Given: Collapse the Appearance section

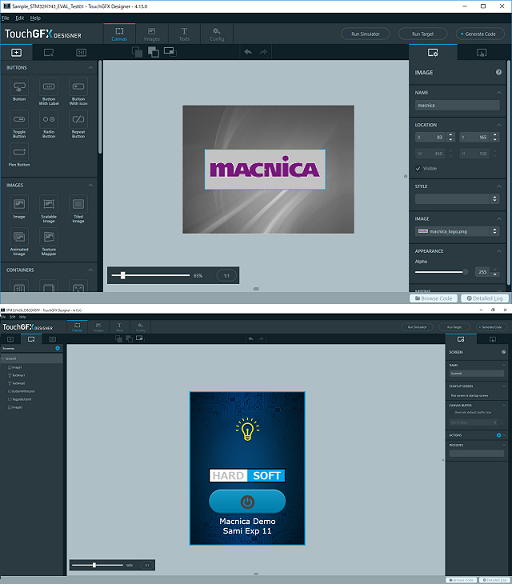Looking at the screenshot, I should [499, 251].
